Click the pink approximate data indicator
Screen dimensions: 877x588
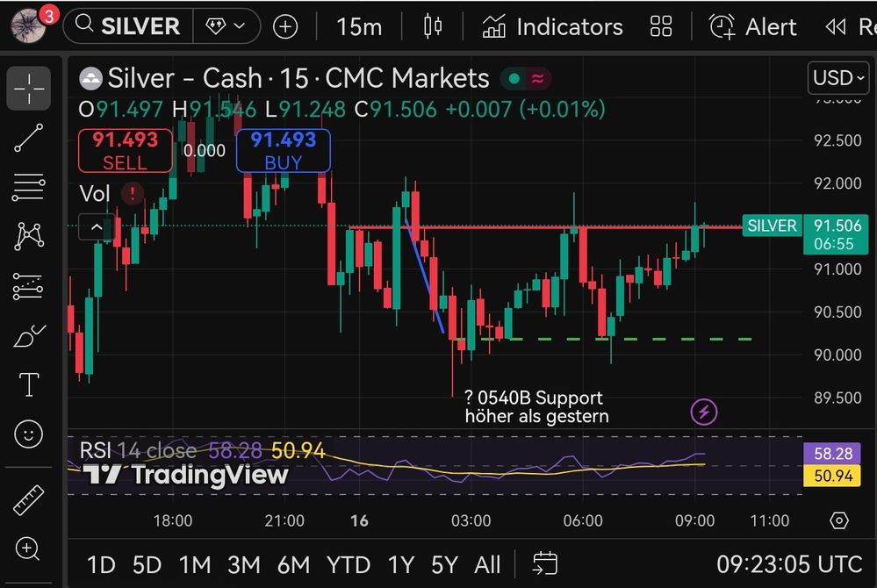coord(538,79)
